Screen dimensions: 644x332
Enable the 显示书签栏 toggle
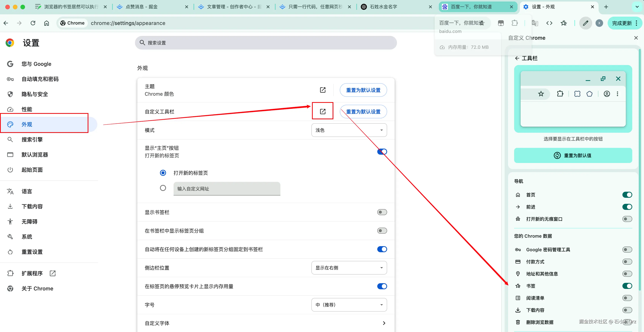382,212
